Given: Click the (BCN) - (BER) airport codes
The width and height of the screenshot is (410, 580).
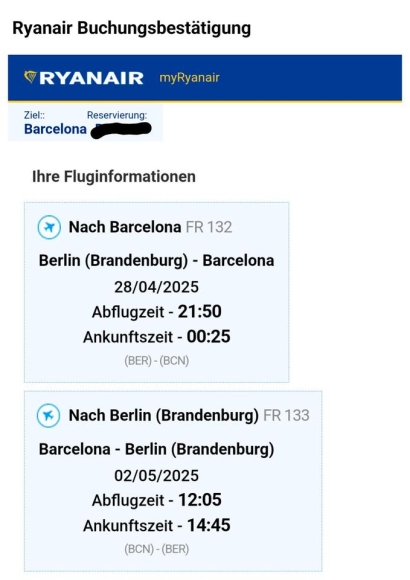Looking at the screenshot, I should point(157,549).
